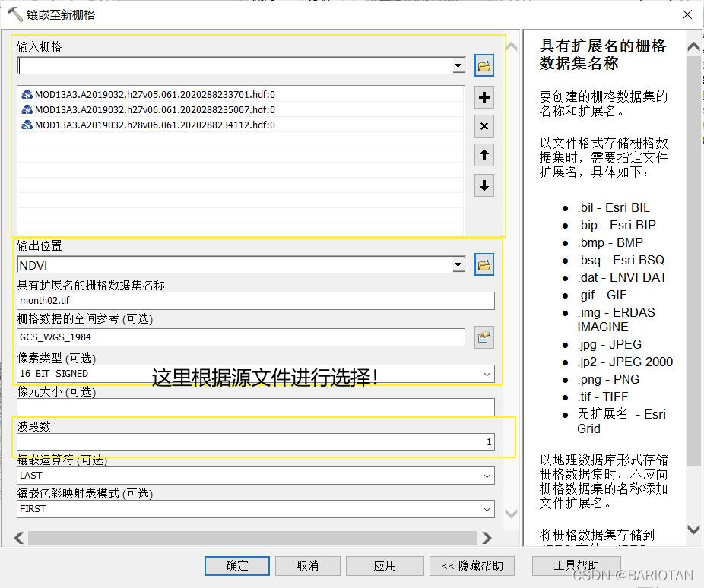The width and height of the screenshot is (704, 588).
Task: Click horizontal scrollbar right arrow
Action: coord(487,538)
